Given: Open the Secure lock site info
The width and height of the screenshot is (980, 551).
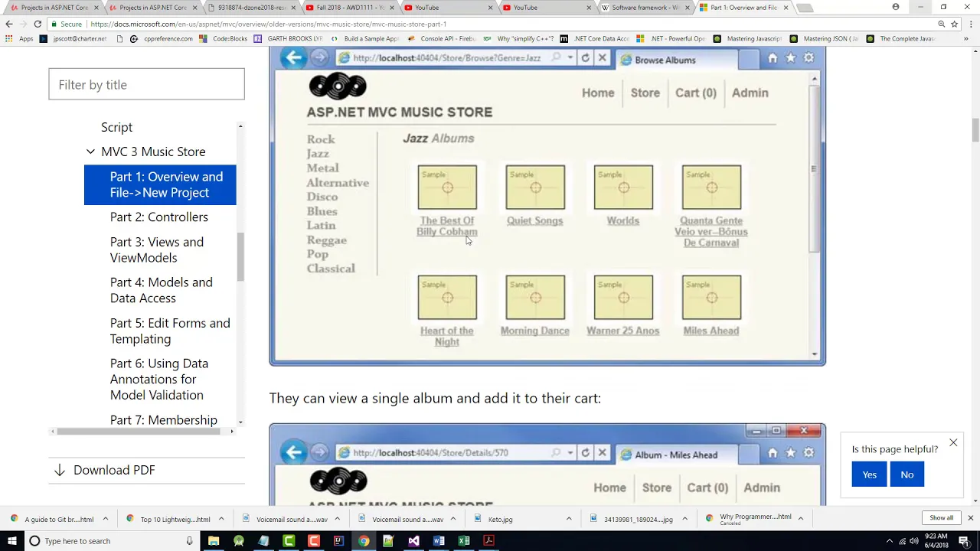Looking at the screenshot, I should (67, 24).
